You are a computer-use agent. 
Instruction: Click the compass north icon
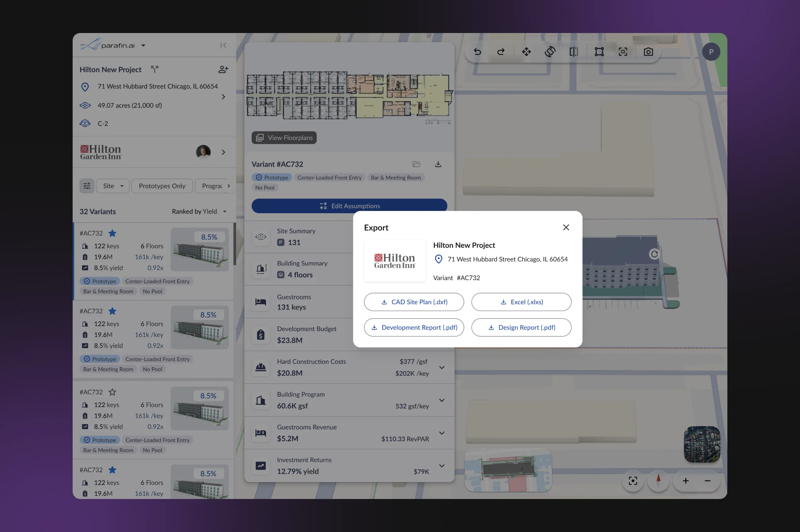pyautogui.click(x=658, y=480)
